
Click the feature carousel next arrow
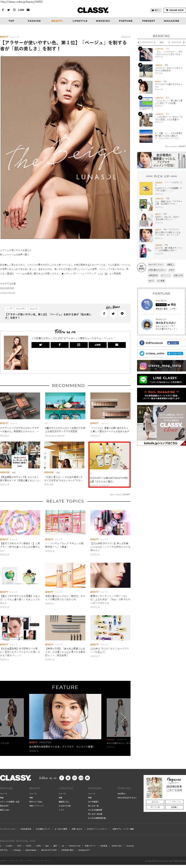pos(123,718)
